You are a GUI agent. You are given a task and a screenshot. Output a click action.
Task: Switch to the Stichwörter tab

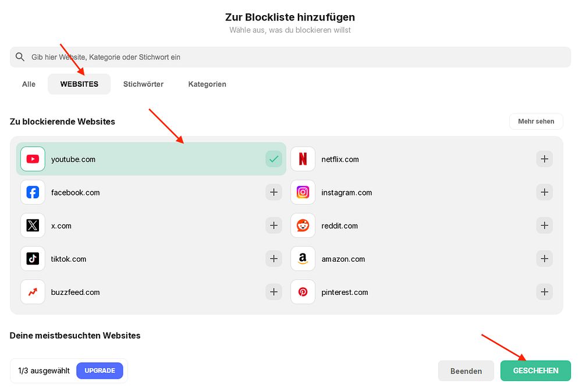pos(143,84)
